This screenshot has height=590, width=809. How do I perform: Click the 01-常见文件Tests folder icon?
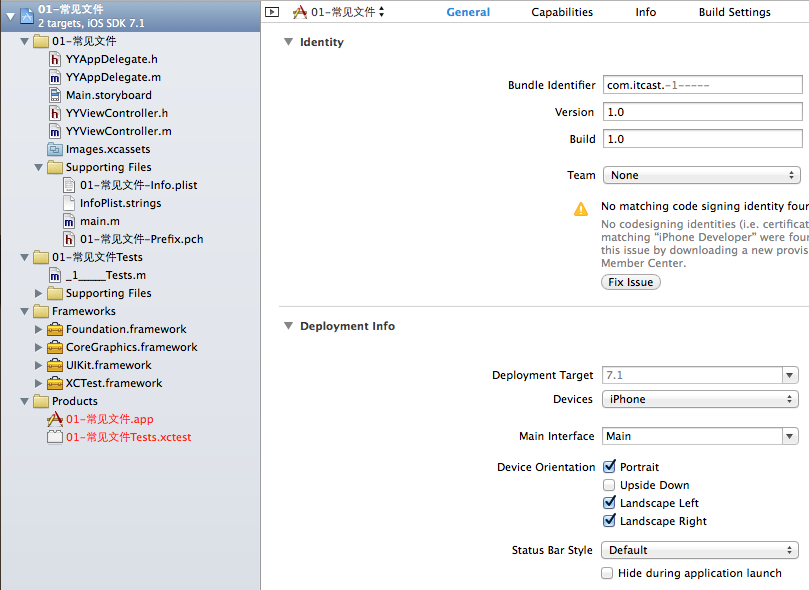coord(41,257)
